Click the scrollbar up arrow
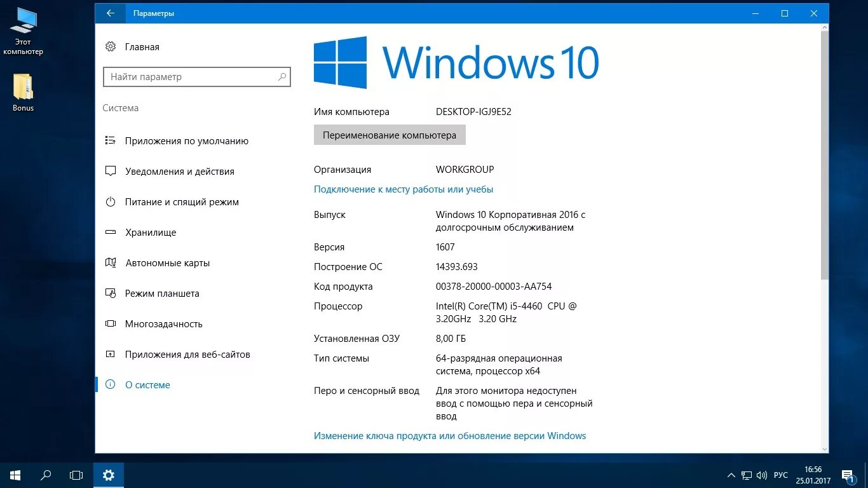 825,27
